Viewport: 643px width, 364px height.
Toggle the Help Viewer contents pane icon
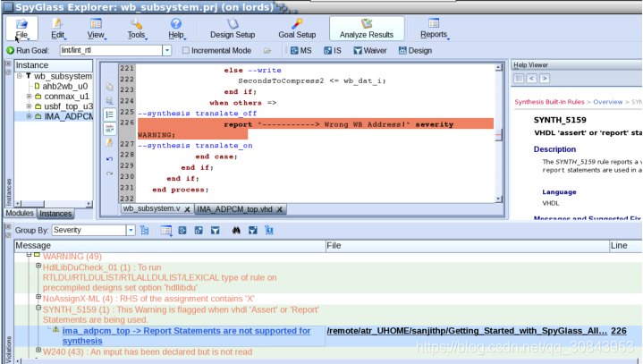(519, 79)
